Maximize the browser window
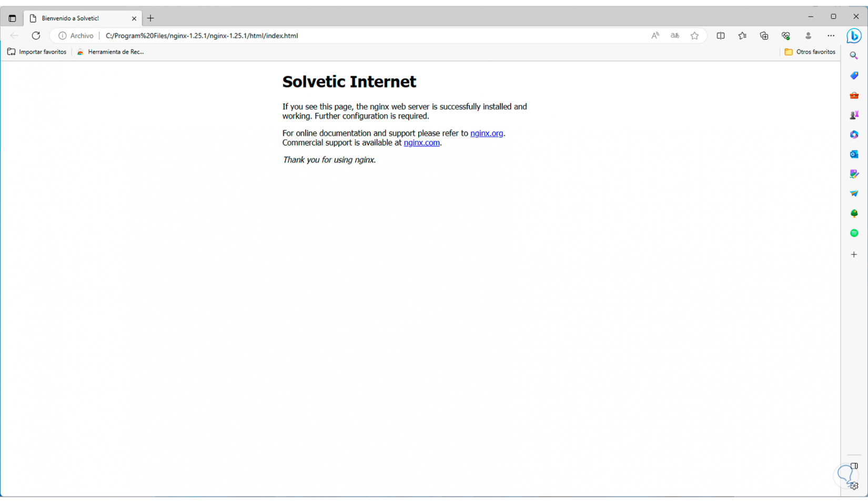Image resolution: width=868 pixels, height=503 pixels. point(833,17)
